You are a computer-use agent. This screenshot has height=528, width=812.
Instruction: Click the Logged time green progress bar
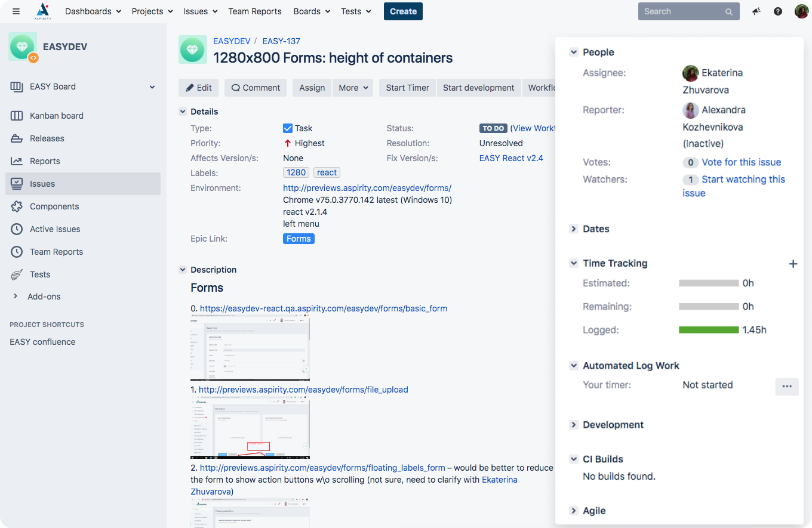coord(709,330)
